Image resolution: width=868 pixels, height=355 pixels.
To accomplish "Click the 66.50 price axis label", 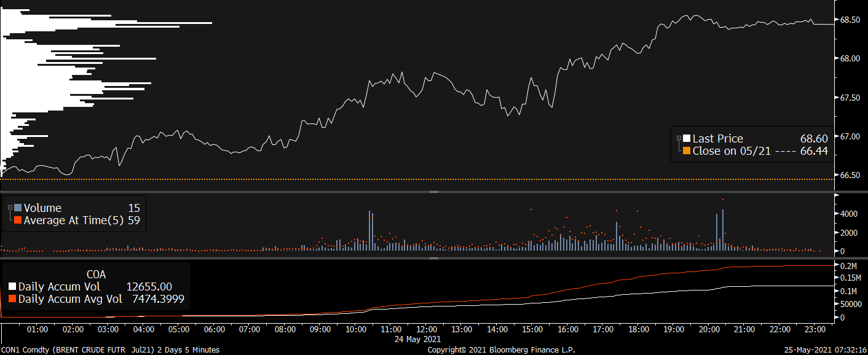I will click(850, 175).
